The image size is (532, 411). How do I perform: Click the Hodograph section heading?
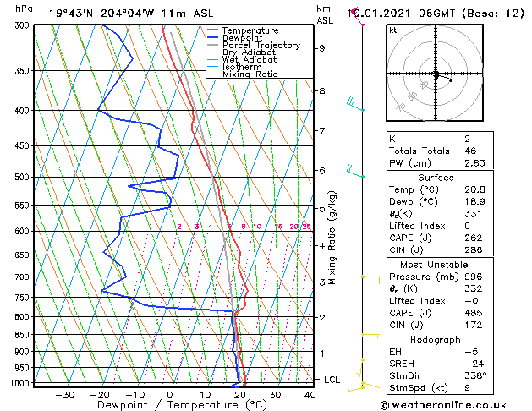[436, 340]
